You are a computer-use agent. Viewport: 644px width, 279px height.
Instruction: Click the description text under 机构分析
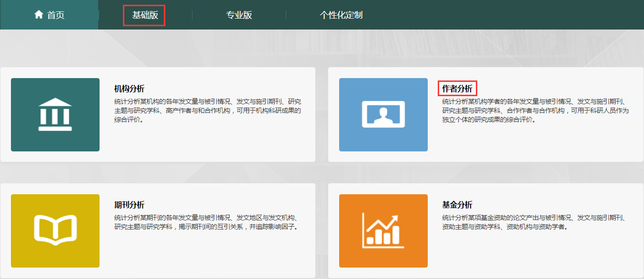coord(208,110)
